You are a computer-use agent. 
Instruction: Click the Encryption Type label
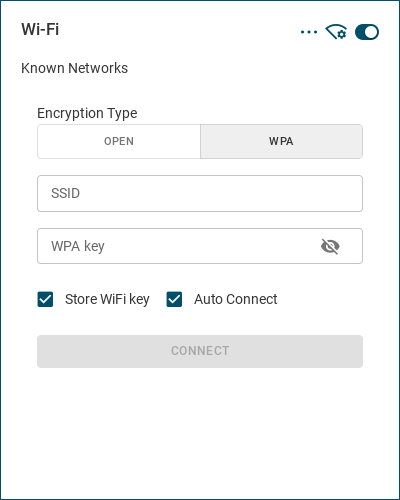(87, 113)
